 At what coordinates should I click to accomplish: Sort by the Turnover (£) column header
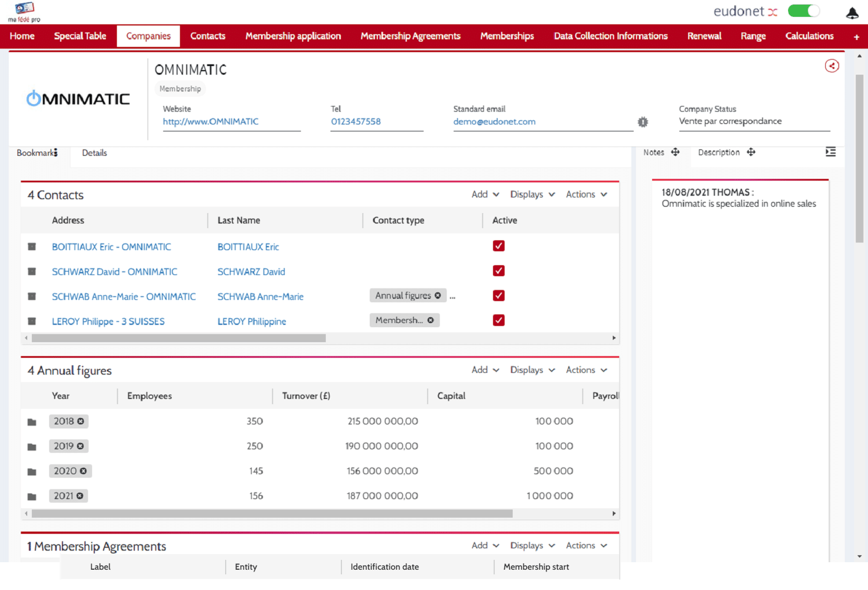pyautogui.click(x=306, y=396)
